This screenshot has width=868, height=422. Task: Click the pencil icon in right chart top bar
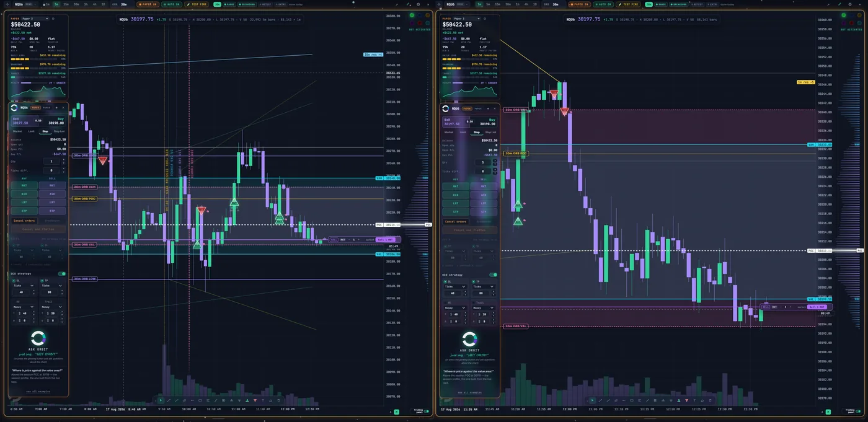(x=839, y=4)
